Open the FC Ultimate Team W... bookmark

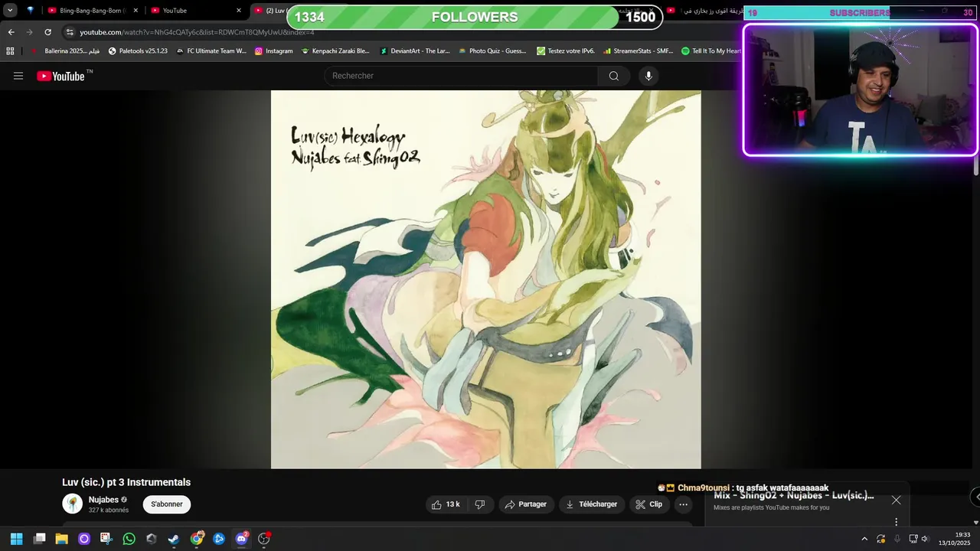(211, 51)
